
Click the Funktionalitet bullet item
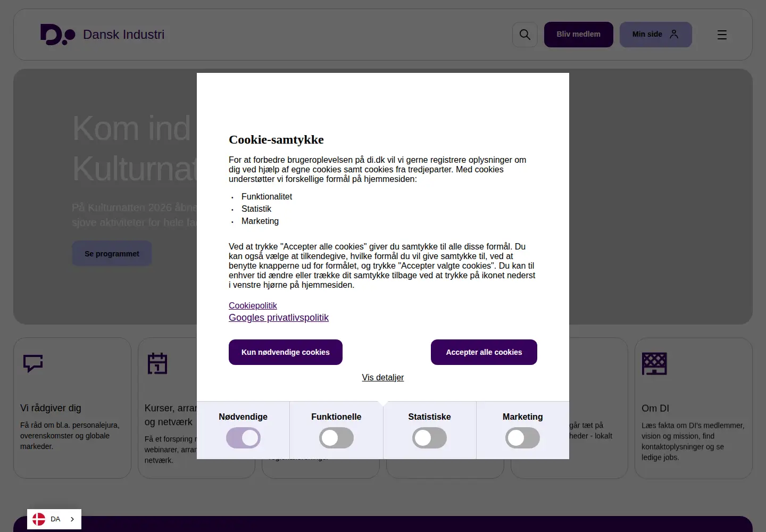[x=267, y=196]
